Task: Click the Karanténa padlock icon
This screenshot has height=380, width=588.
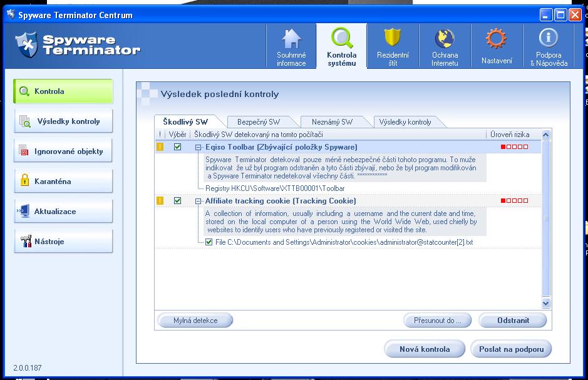Action: (25, 180)
